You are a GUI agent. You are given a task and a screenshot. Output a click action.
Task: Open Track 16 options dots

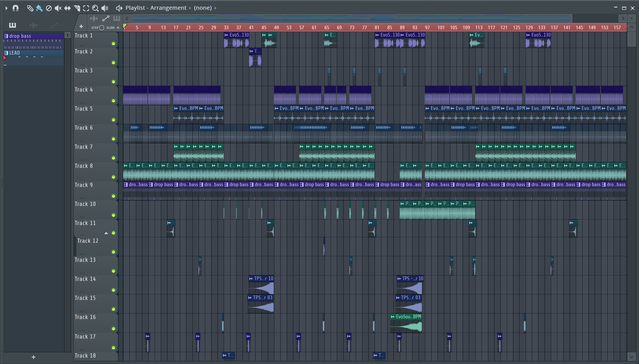[82, 331]
